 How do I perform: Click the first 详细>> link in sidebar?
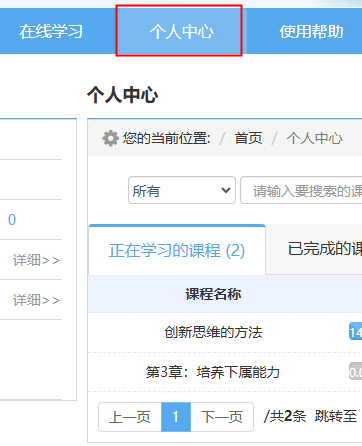(36, 260)
